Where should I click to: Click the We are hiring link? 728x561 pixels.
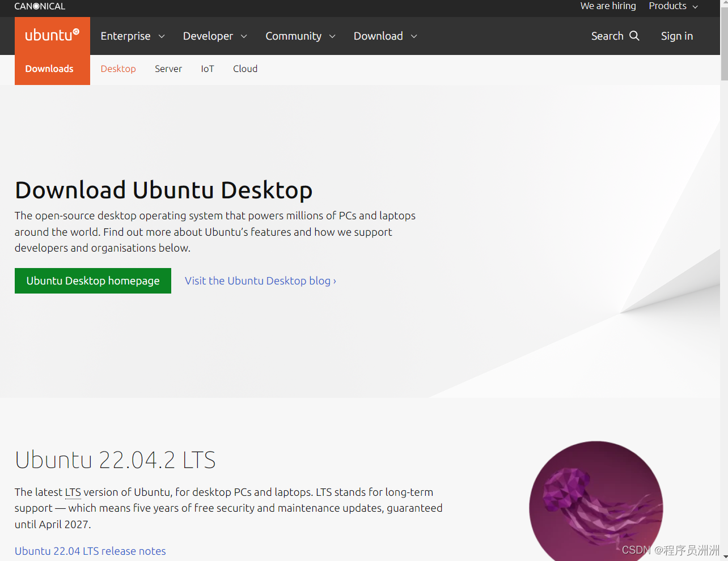click(608, 6)
